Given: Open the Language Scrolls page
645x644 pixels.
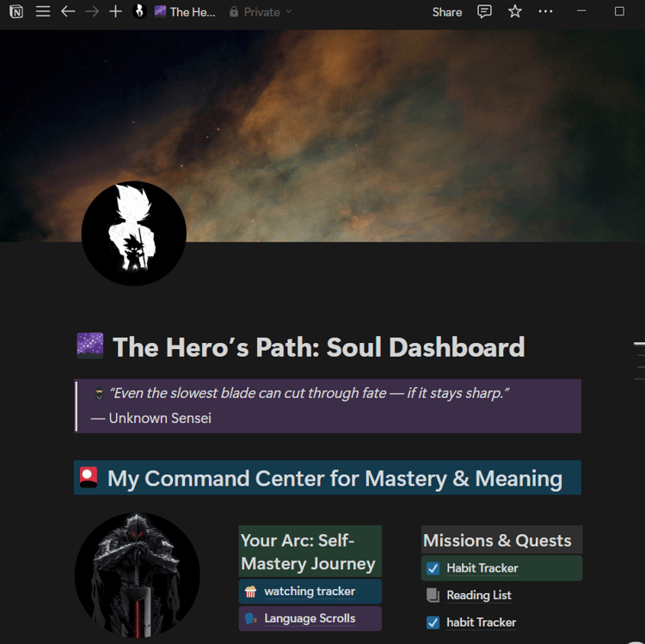Looking at the screenshot, I should (x=310, y=618).
